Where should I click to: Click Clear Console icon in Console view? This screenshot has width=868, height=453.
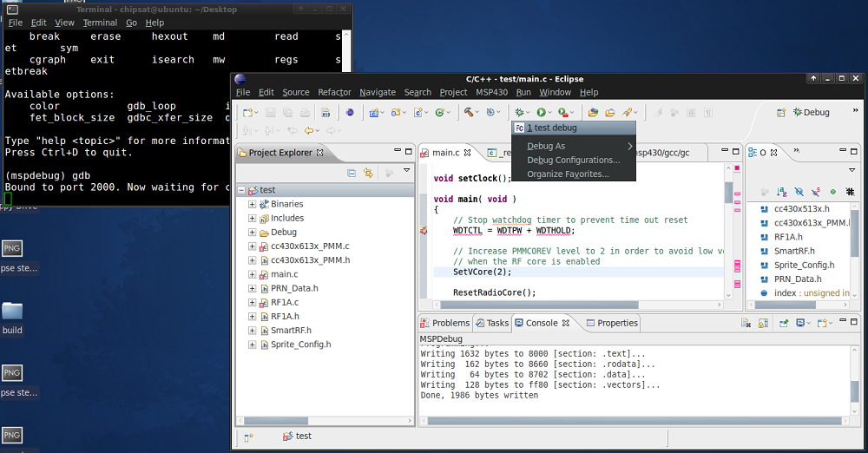pyautogui.click(x=746, y=323)
